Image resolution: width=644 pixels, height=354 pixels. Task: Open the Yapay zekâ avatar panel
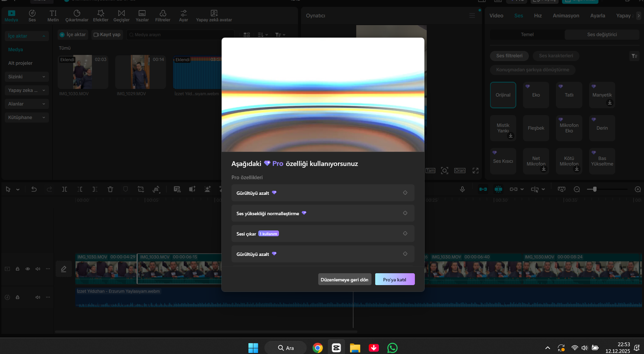214,16
